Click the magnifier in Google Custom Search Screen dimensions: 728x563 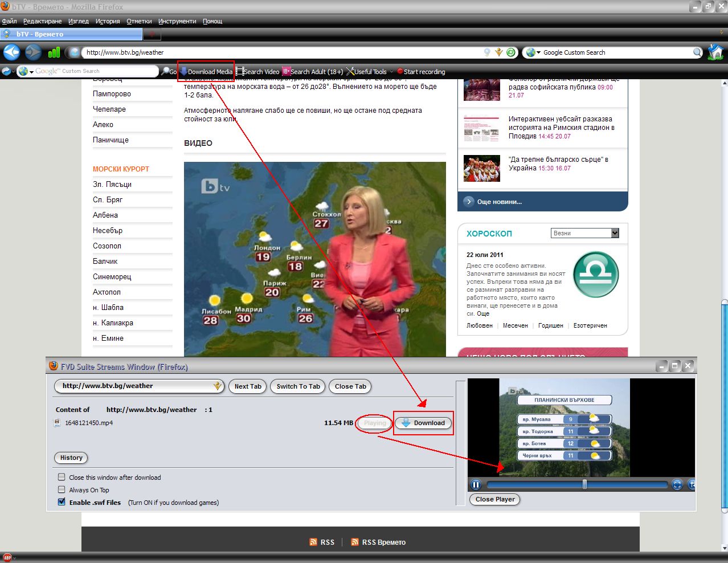point(697,52)
